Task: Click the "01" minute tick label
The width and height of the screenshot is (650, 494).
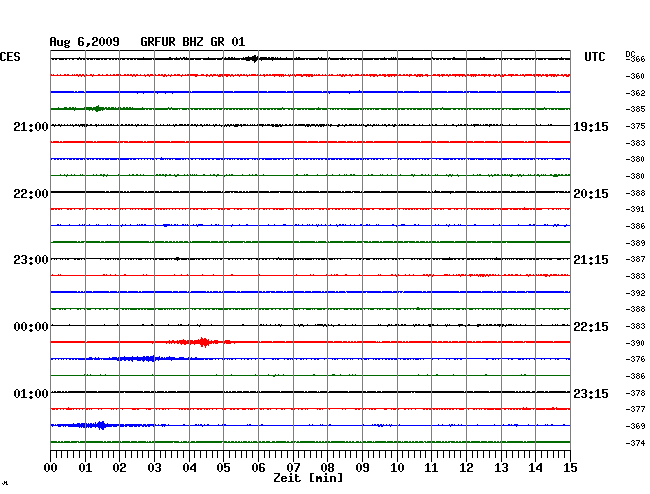Action: pyautogui.click(x=85, y=467)
